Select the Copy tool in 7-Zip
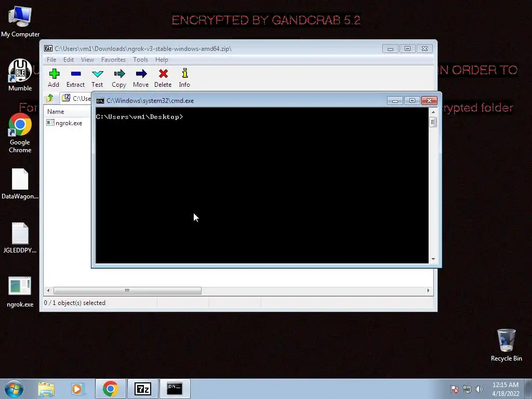This screenshot has width=532, height=399. (x=119, y=78)
